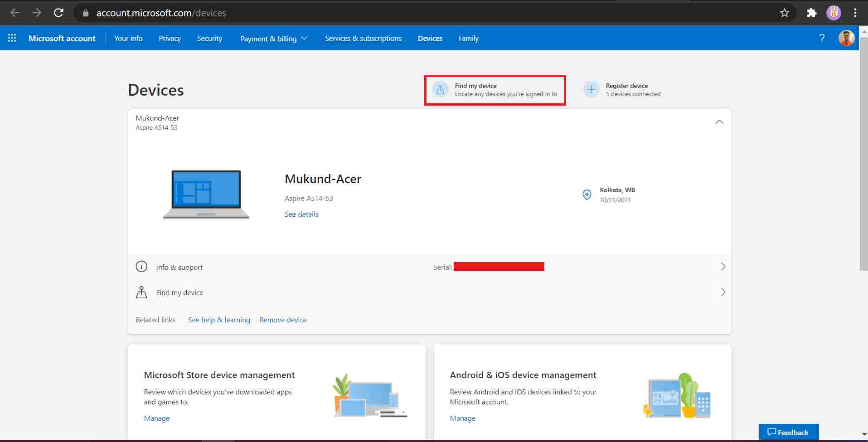Click the Mukund-Acer laptop image
This screenshot has width=868, height=442.
click(x=206, y=194)
